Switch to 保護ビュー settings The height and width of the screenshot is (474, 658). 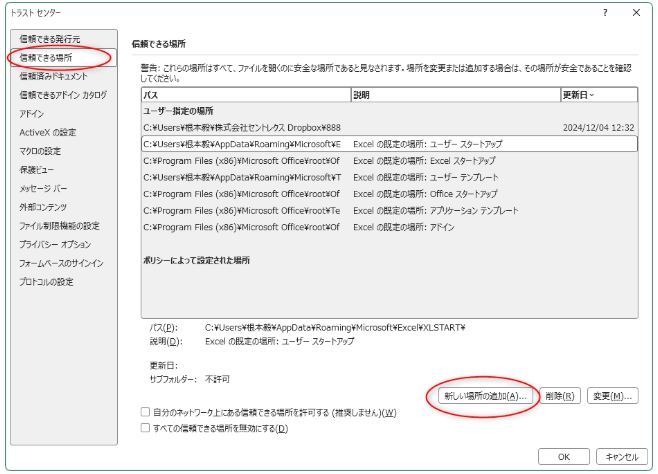37,170
